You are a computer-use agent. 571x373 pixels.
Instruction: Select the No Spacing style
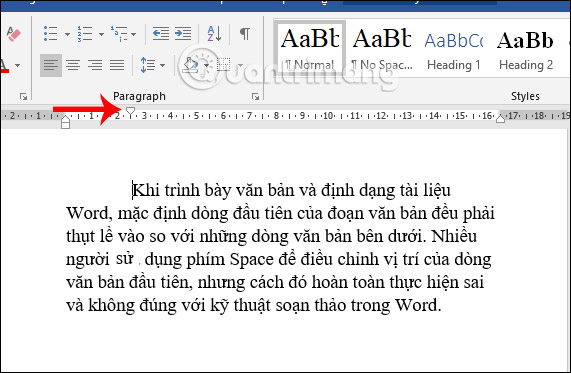click(382, 48)
